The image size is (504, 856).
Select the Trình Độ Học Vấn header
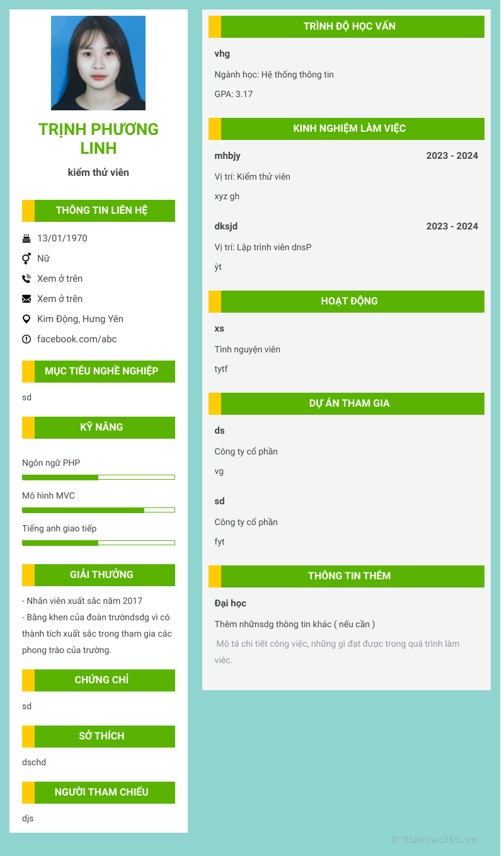tap(349, 26)
